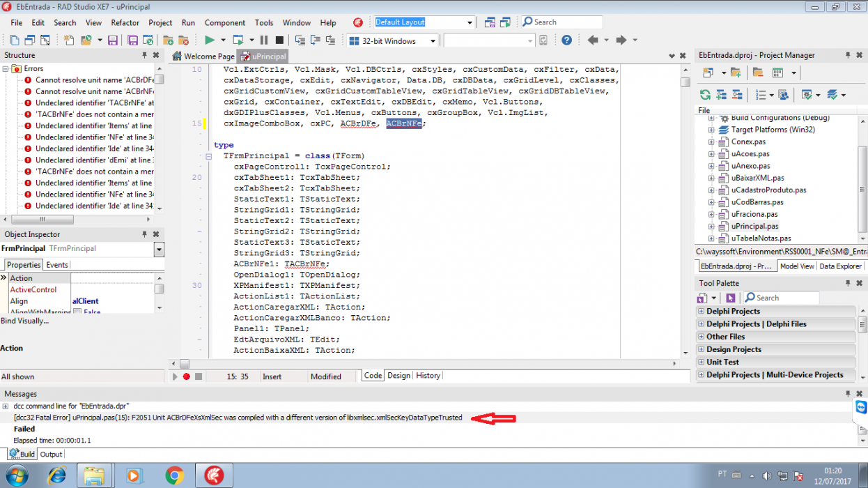Expand the Delphi Projects palette category

tap(702, 312)
